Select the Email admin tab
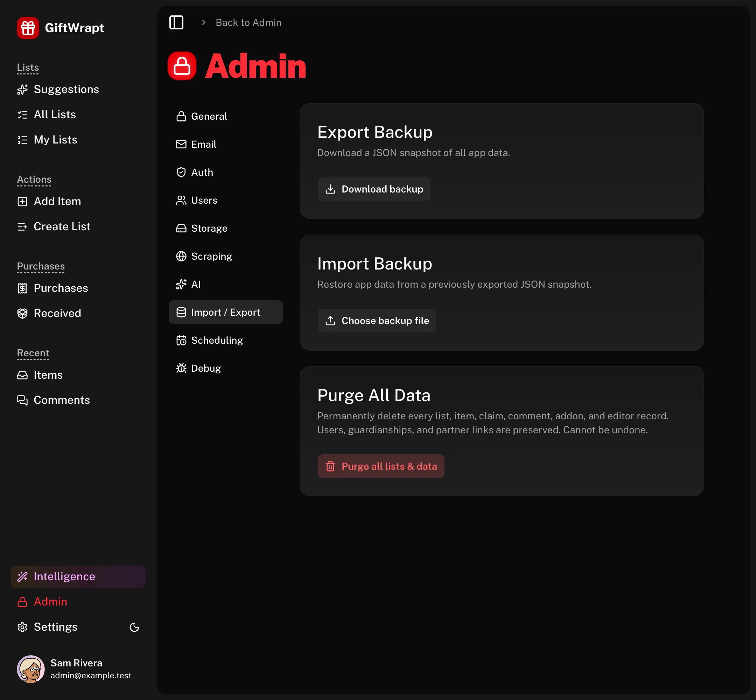This screenshot has width=756, height=700. pos(225,144)
